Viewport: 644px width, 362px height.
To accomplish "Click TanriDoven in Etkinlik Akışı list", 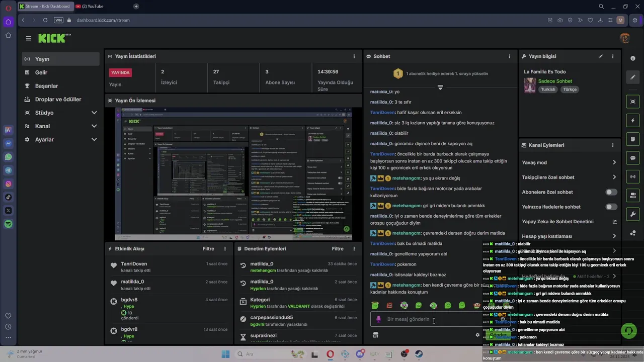I will (x=134, y=264).
